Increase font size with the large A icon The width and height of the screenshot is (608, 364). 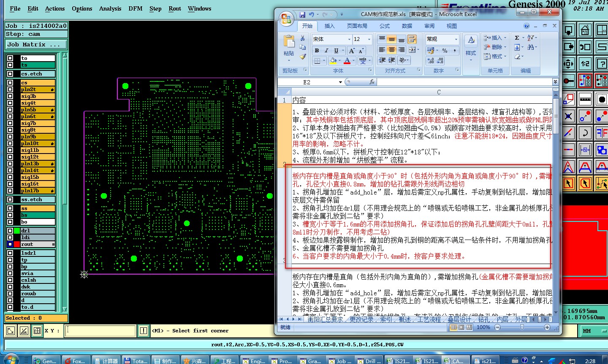pyautogui.click(x=352, y=51)
